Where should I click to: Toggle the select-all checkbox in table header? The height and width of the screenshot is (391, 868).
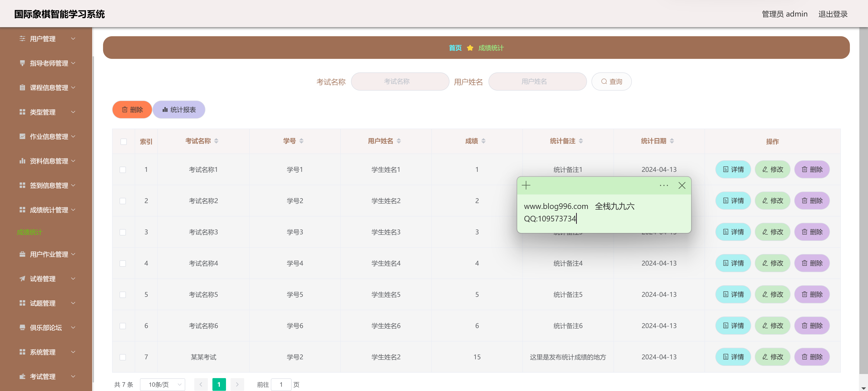(124, 142)
